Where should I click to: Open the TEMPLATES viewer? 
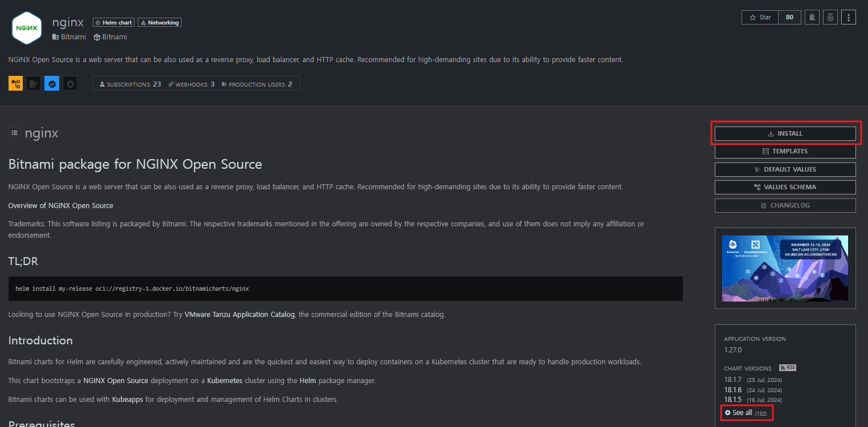pyautogui.click(x=785, y=151)
